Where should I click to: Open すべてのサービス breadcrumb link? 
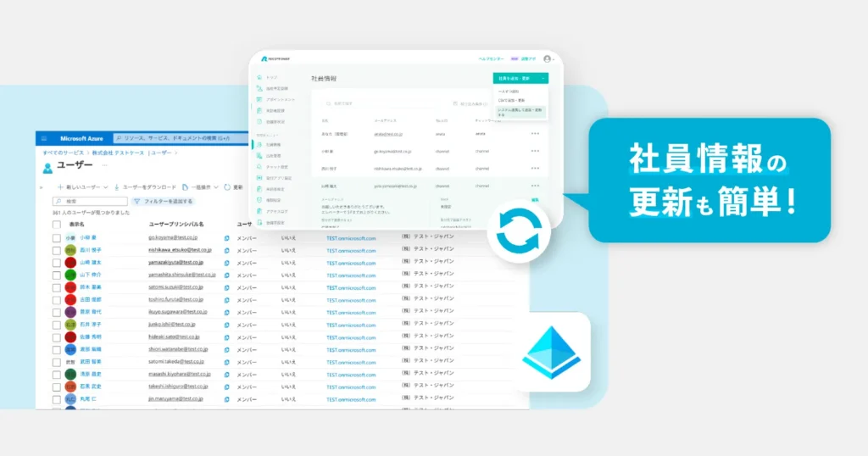click(63, 153)
